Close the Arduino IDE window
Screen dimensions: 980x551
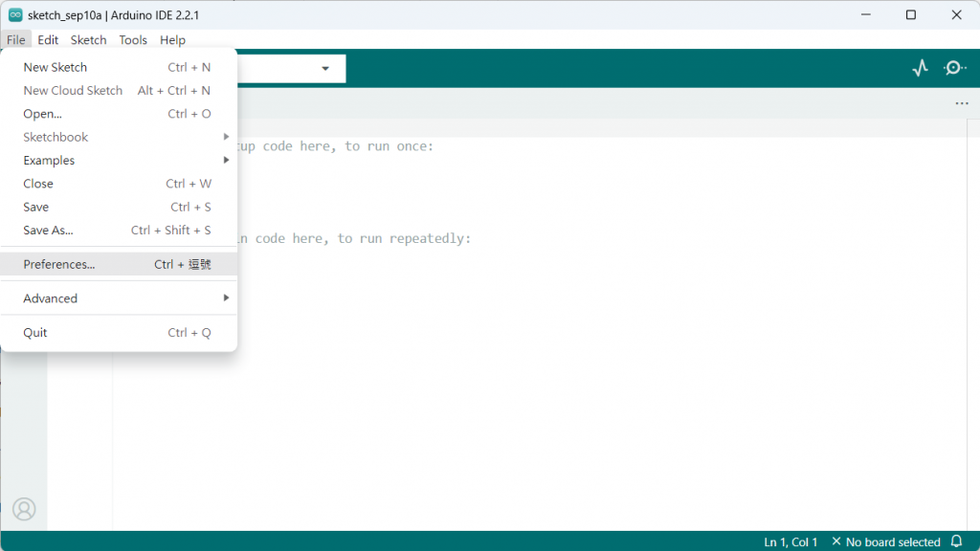point(956,15)
